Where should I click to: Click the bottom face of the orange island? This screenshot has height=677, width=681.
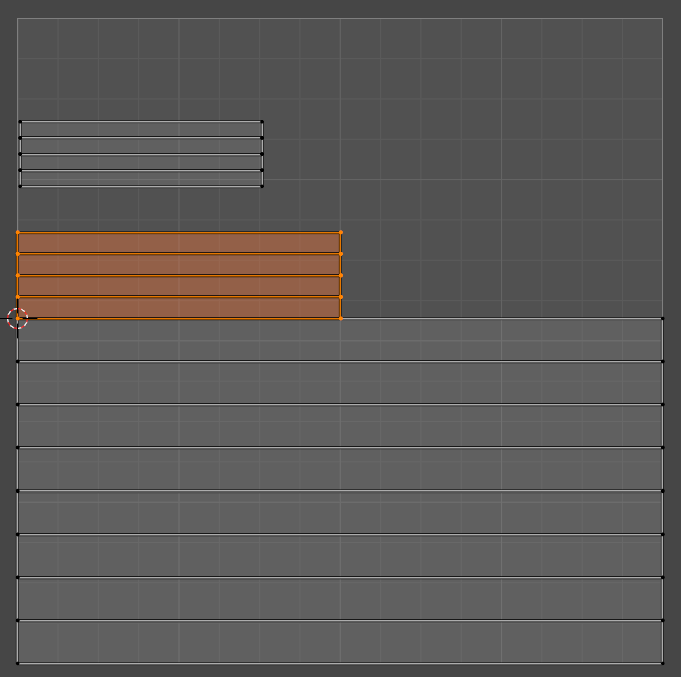click(179, 307)
